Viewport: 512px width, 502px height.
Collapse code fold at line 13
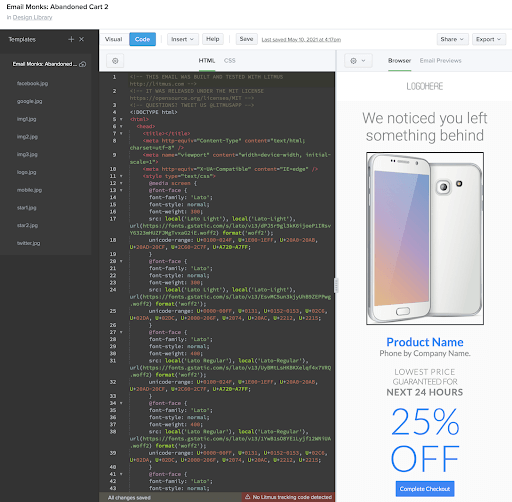click(121, 190)
